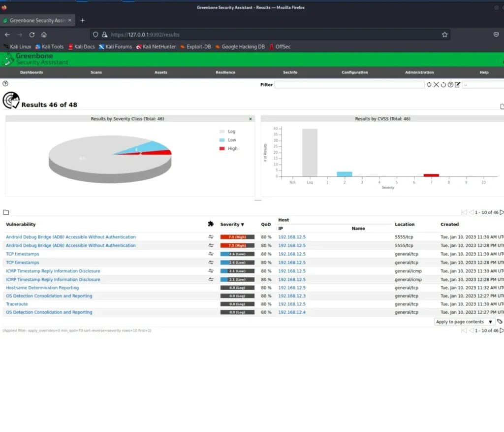Open the saved filter dropdown showing '--'

[482, 85]
